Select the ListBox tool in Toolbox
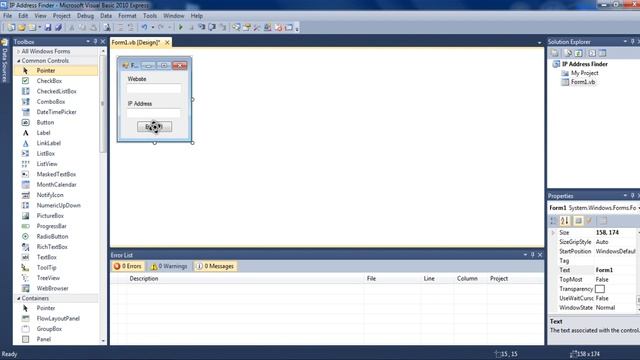This screenshot has height=360, width=640. [45, 153]
